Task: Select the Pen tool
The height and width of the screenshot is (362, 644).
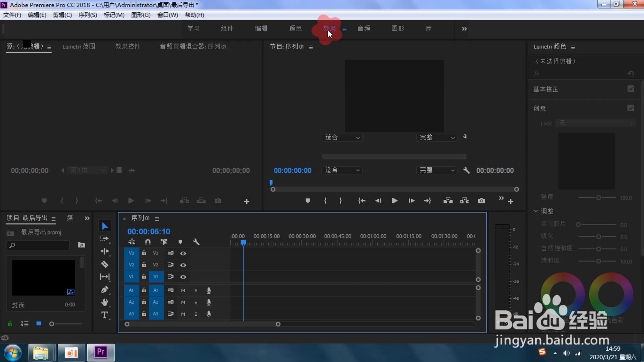Action: [105, 290]
